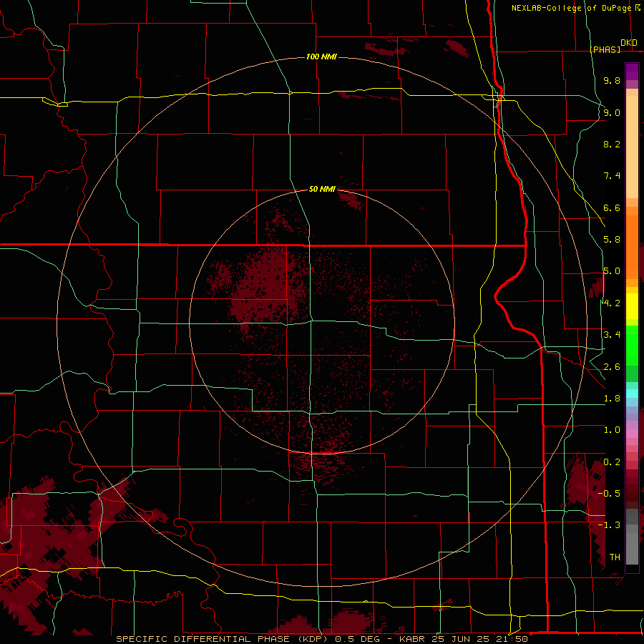This screenshot has height=644, width=644.
Task: Click the NEXLAB-College of DuPage credit text
Action: tap(572, 8)
